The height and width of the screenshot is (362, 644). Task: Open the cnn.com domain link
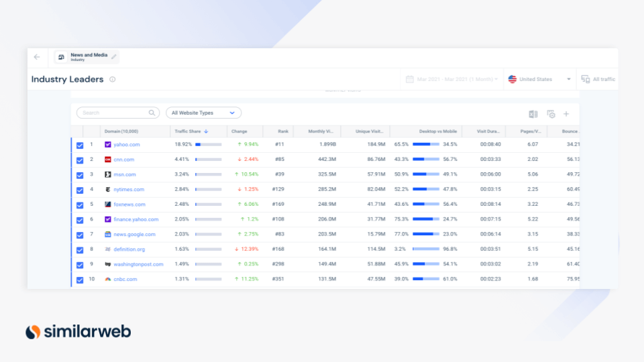[123, 160]
